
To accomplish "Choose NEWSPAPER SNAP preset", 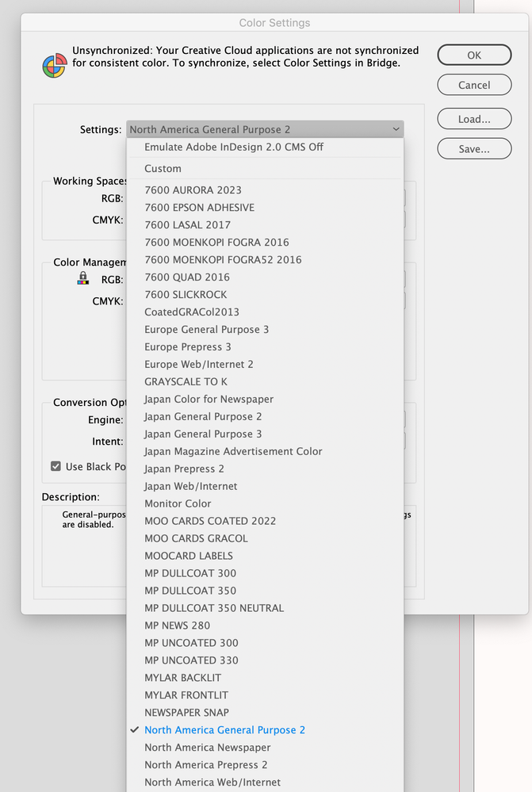I will coord(265,713).
